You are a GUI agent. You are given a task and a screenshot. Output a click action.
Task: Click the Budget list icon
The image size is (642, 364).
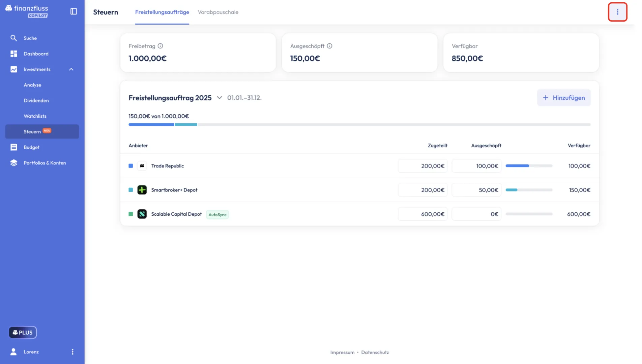point(13,147)
